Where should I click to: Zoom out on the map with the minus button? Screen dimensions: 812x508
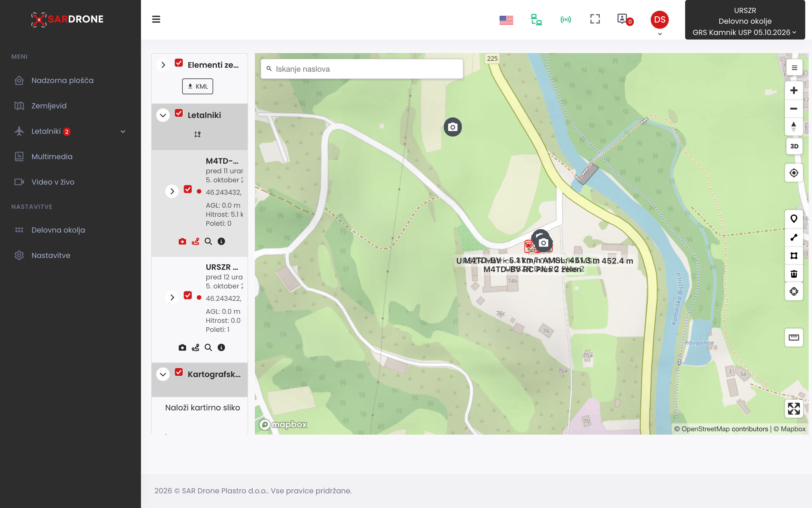(x=794, y=109)
